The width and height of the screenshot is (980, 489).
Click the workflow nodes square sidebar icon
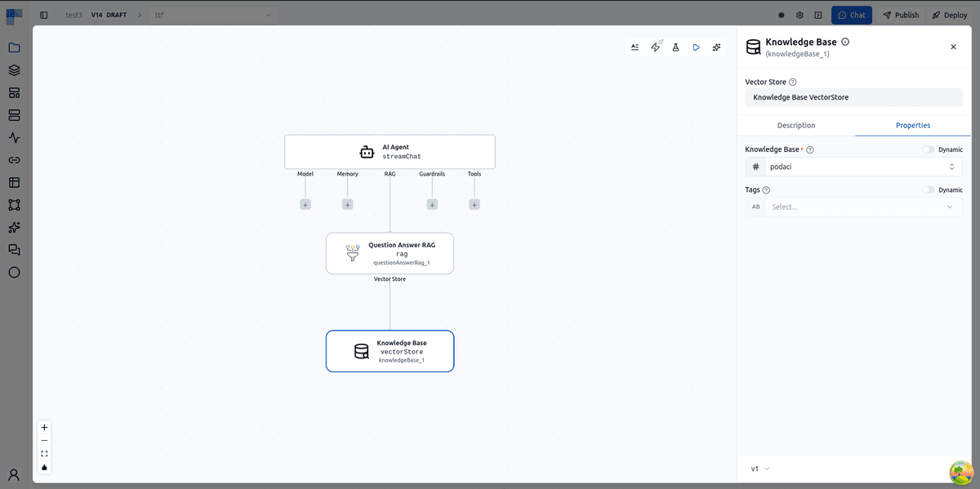pos(14,205)
